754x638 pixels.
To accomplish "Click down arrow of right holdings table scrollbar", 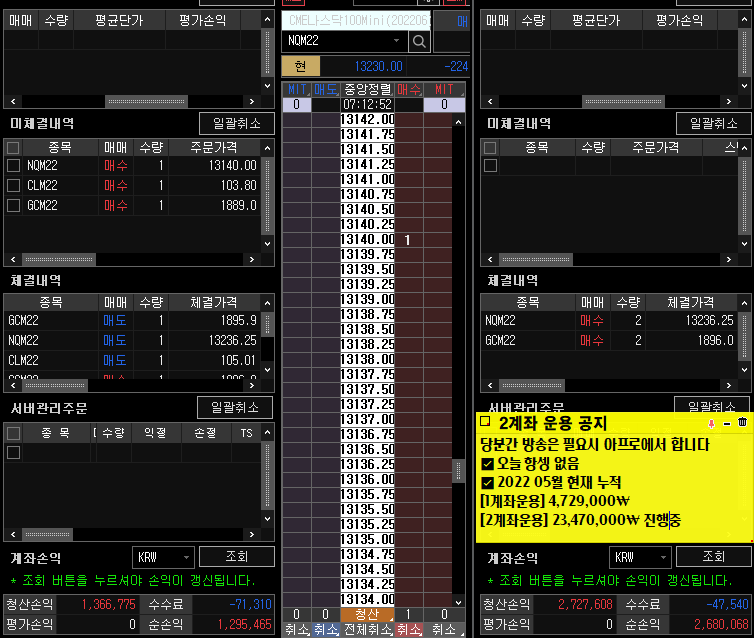I will click(744, 86).
